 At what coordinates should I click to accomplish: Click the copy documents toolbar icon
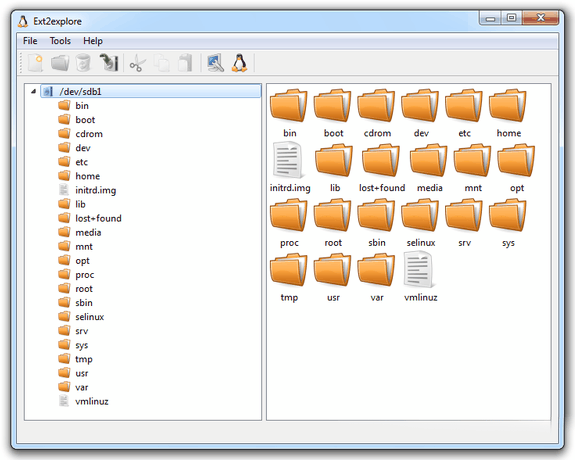click(162, 63)
